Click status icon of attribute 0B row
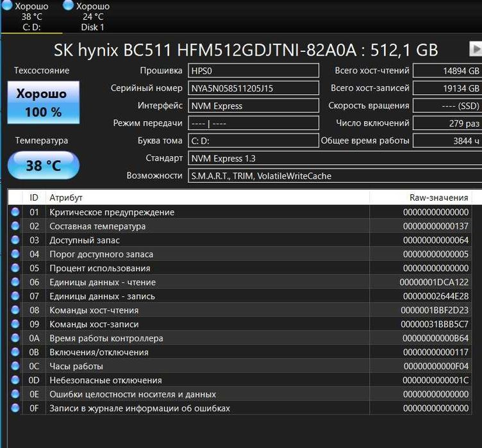 tap(15, 352)
